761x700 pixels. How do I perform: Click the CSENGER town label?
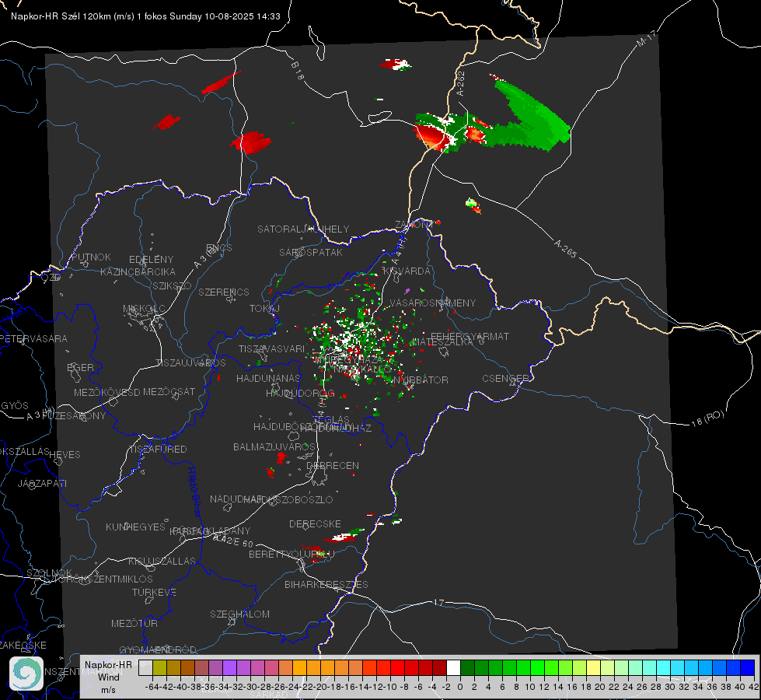click(505, 379)
